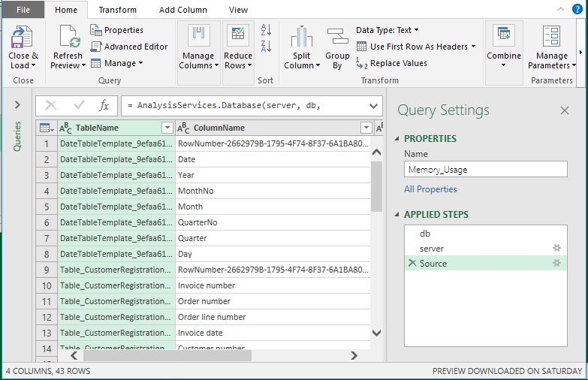
Task: Click the ColumnName data type icon
Action: point(183,128)
